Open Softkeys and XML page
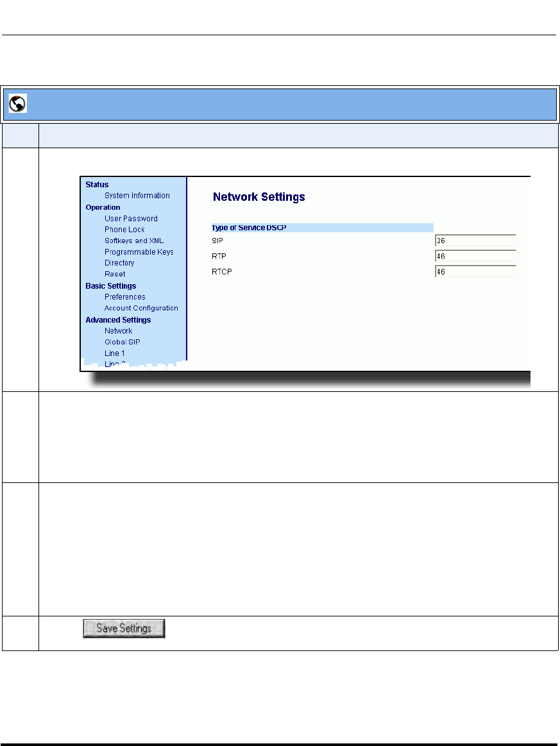Viewport: 560px width, 746px height. 133,241
